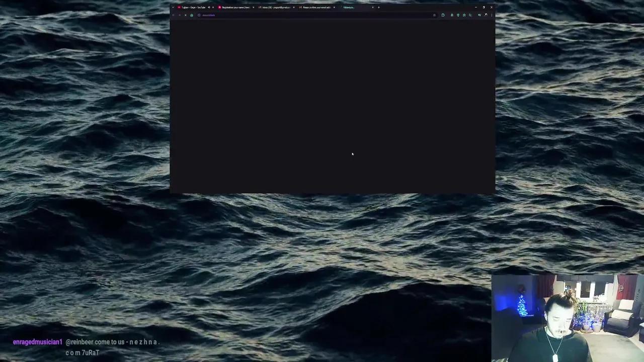Close the YouTube tab
Image resolution: width=644 pixels, height=362 pixels.
213,8
